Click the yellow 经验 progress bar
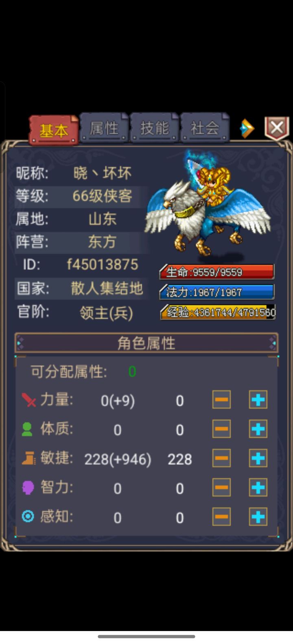Viewport: 293px width, 644px height. click(217, 312)
